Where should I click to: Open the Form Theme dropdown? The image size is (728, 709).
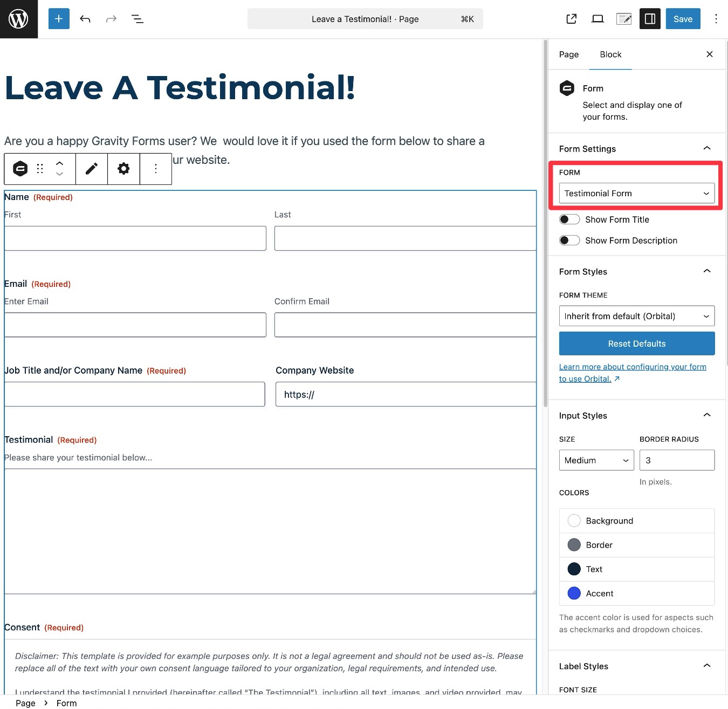tap(636, 316)
